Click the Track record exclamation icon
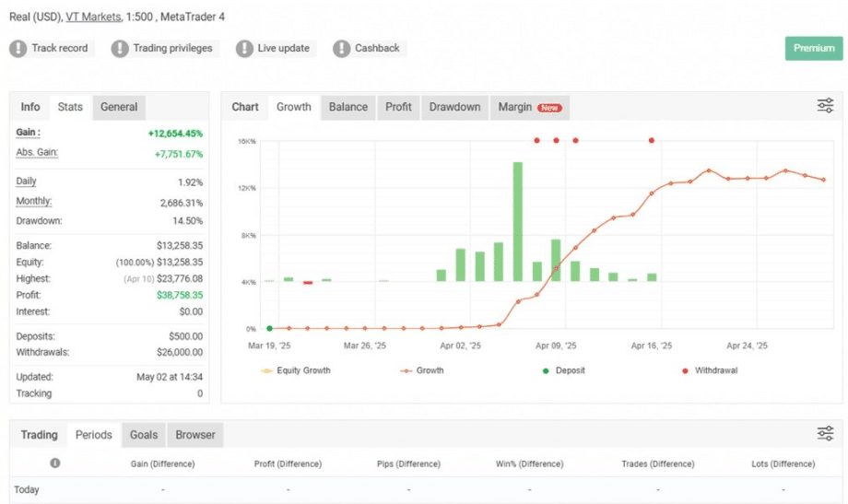The width and height of the screenshot is (848, 504). pos(18,49)
